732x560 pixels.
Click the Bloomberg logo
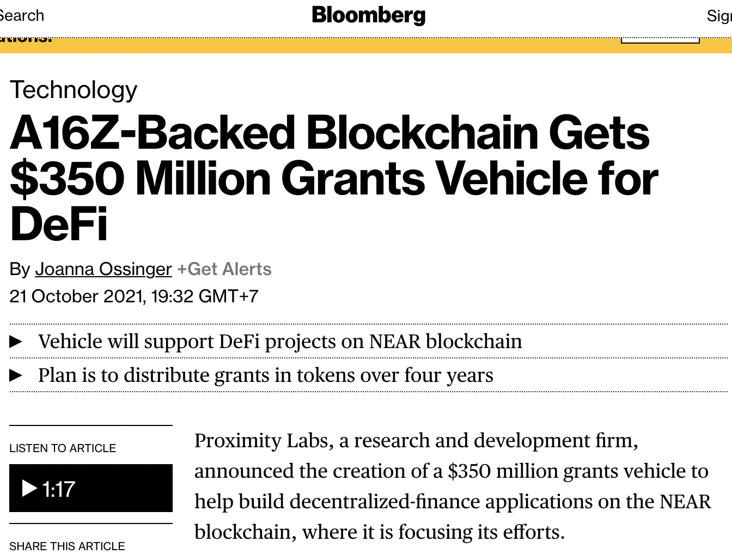pos(368,15)
